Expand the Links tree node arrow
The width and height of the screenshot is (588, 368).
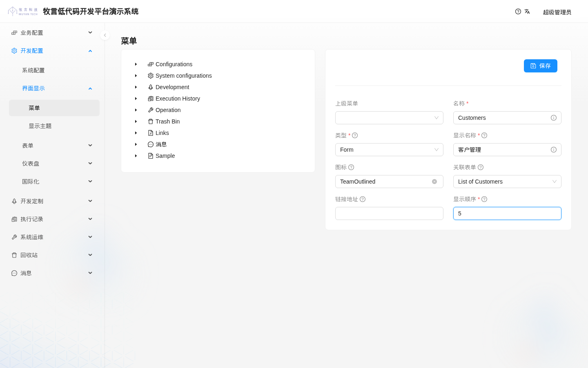click(x=136, y=133)
